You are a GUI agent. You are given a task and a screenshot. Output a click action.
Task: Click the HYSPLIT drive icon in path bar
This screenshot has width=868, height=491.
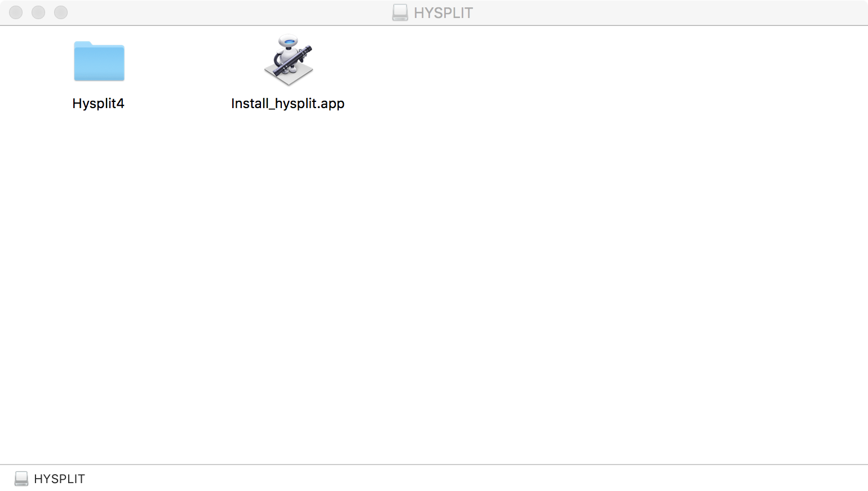tap(21, 479)
